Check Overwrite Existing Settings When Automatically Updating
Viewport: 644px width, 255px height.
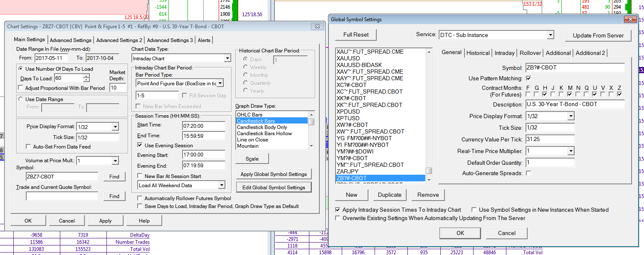338,218
